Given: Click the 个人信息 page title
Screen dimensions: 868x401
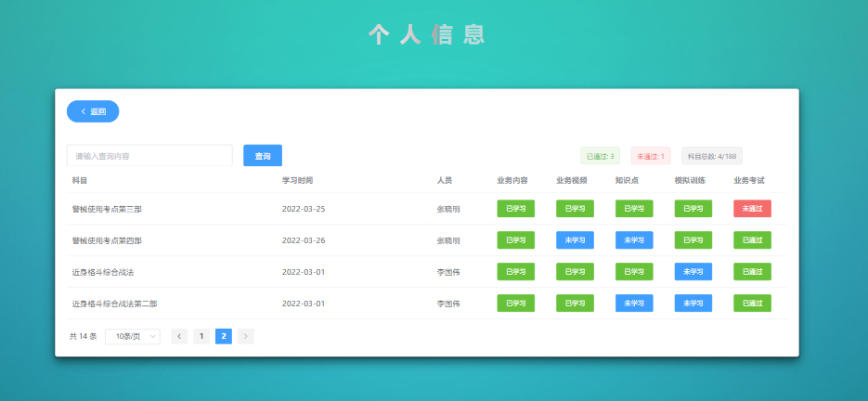Looking at the screenshot, I should pos(426,34).
